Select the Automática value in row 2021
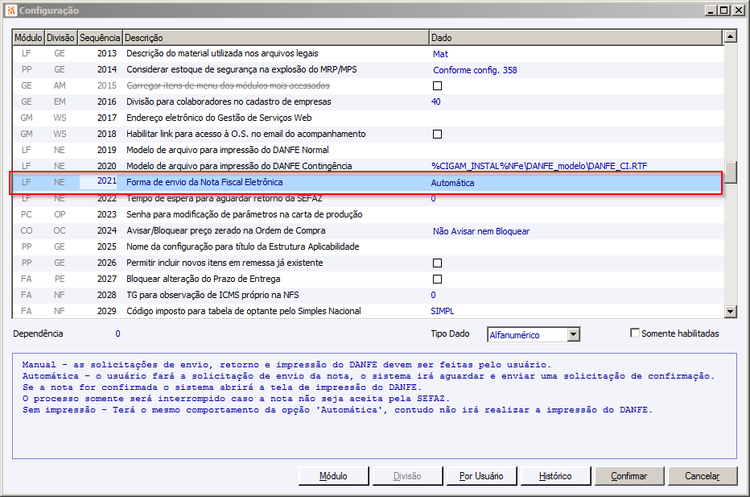This screenshot has height=497, width=750. coord(452,183)
